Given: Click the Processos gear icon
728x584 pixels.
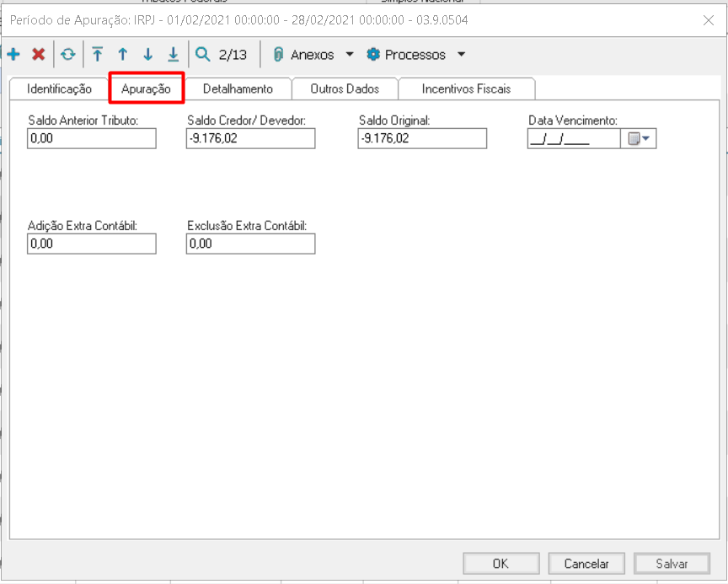Looking at the screenshot, I should (373, 54).
